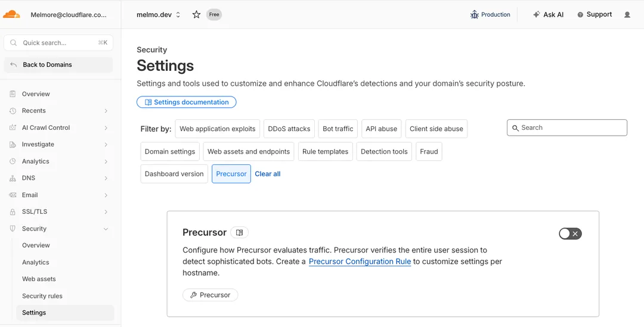
Task: Expand the Email chevron
Action: point(106,195)
